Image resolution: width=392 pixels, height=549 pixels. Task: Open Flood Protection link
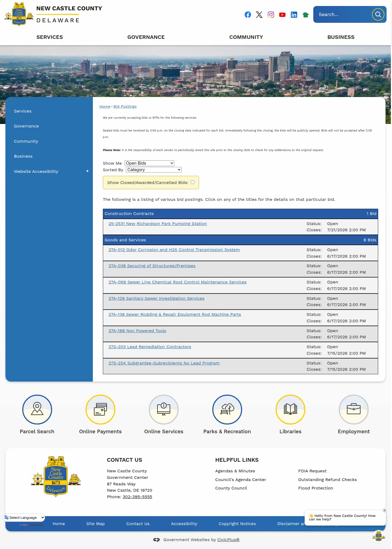315,488
